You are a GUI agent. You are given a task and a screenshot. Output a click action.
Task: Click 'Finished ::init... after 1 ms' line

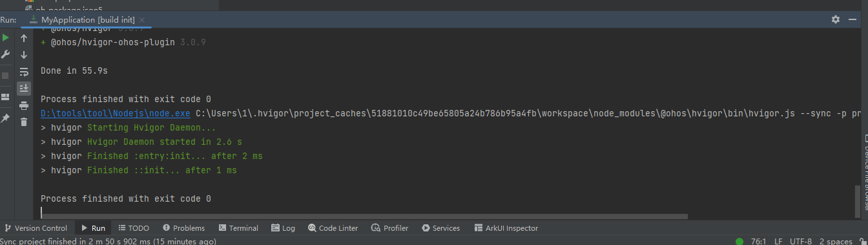tap(138, 170)
